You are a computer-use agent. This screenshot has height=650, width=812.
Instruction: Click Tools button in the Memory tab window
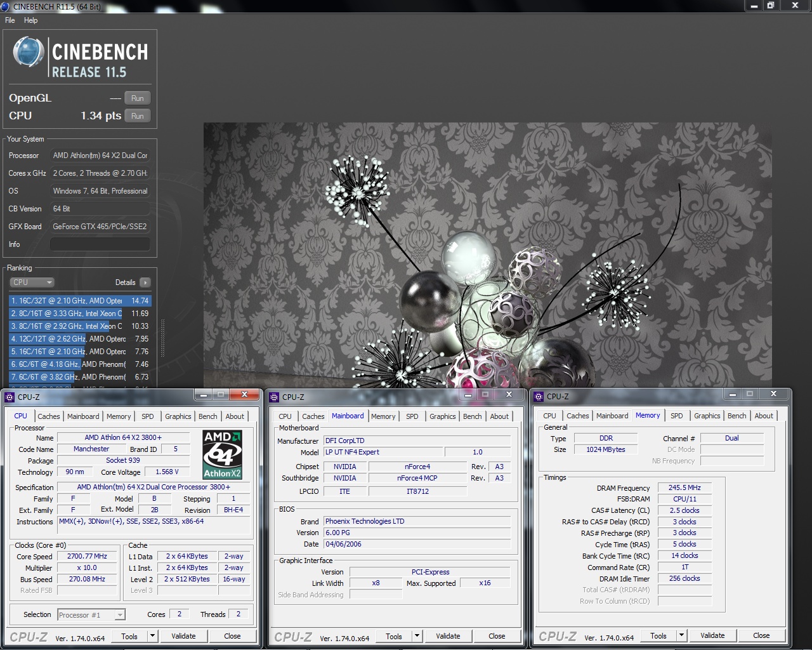coord(658,635)
